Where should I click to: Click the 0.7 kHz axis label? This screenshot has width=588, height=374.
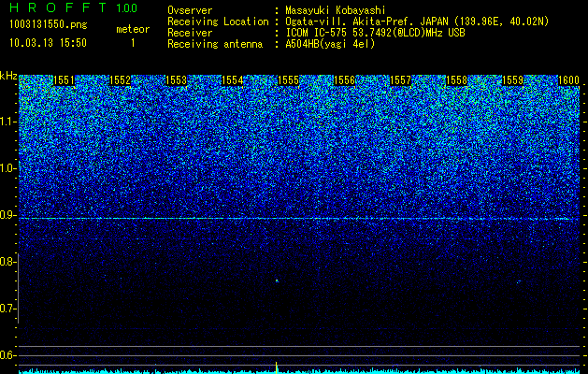click(x=7, y=309)
